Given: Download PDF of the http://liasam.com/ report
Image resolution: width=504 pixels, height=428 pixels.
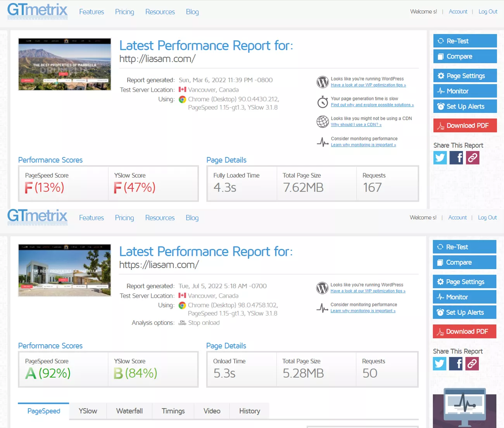Looking at the screenshot, I should (465, 126).
